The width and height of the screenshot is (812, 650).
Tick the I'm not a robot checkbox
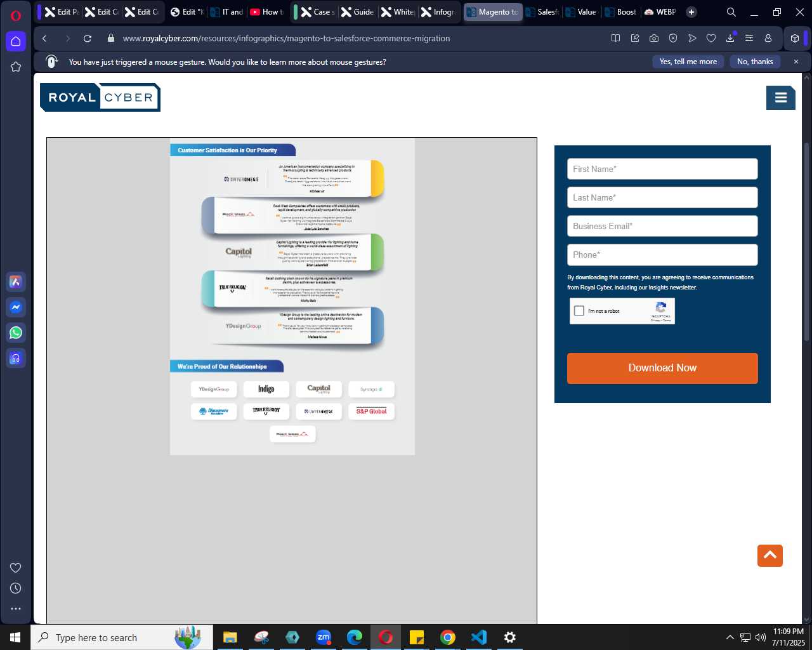(579, 311)
